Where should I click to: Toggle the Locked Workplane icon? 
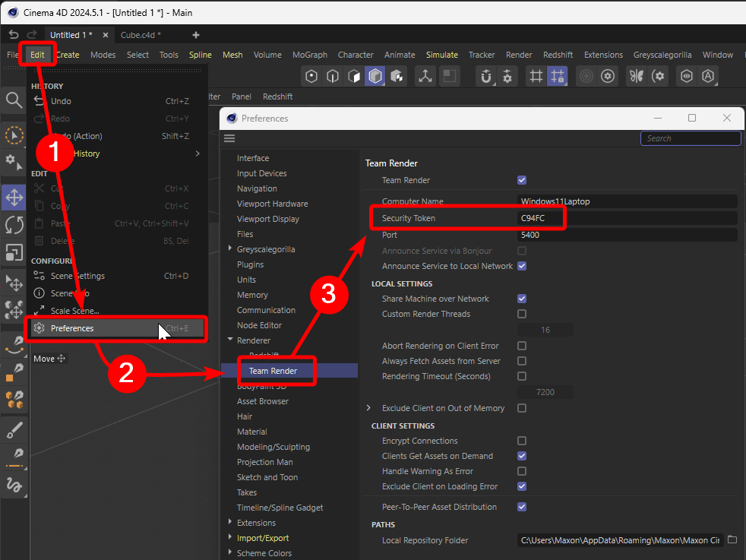[x=557, y=76]
